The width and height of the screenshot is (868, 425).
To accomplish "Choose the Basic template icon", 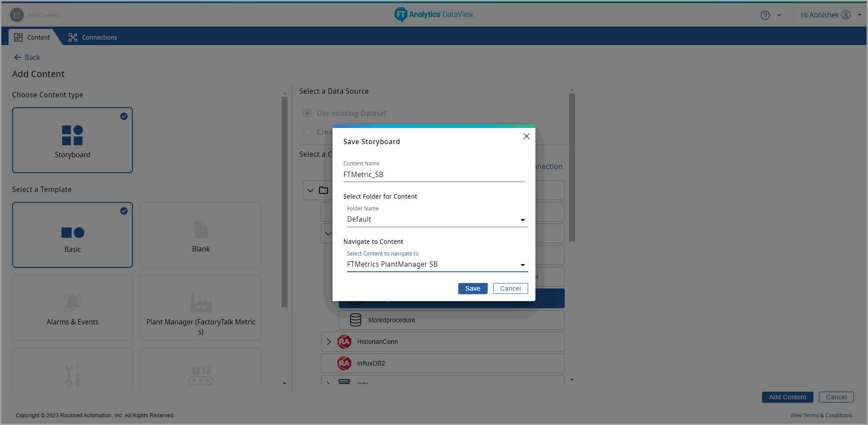I will pyautogui.click(x=73, y=233).
